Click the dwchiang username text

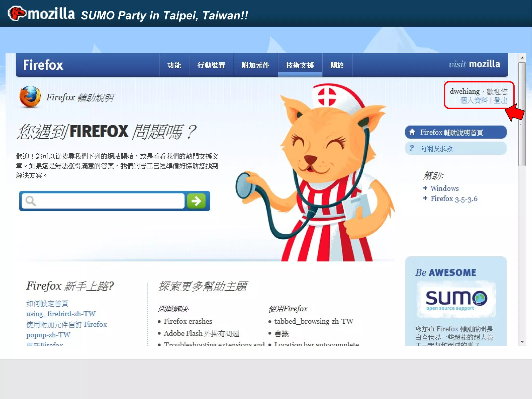click(465, 91)
